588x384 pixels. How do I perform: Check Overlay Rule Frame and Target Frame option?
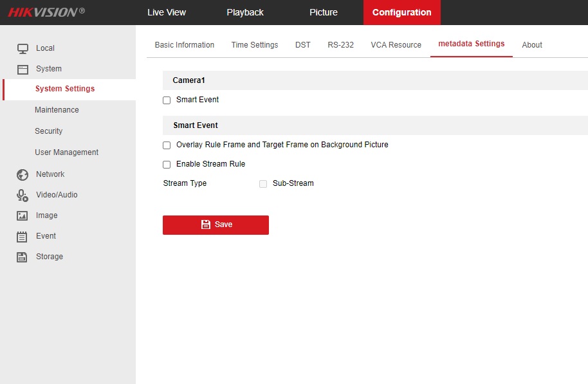coord(167,145)
